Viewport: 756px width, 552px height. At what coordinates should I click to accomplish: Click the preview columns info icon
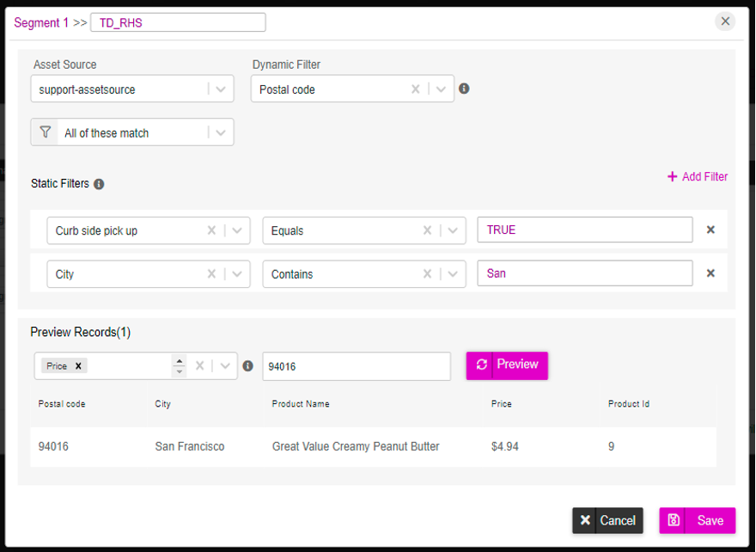tap(247, 365)
